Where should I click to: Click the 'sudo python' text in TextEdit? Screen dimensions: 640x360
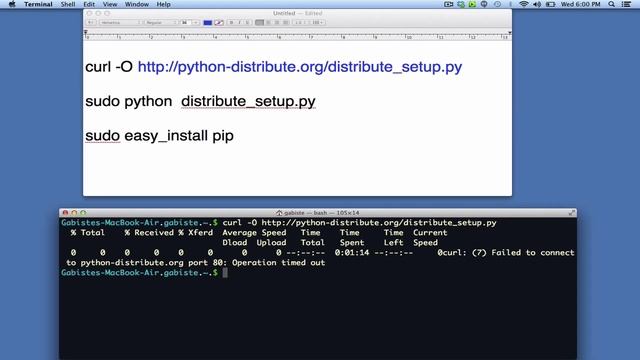(129, 101)
